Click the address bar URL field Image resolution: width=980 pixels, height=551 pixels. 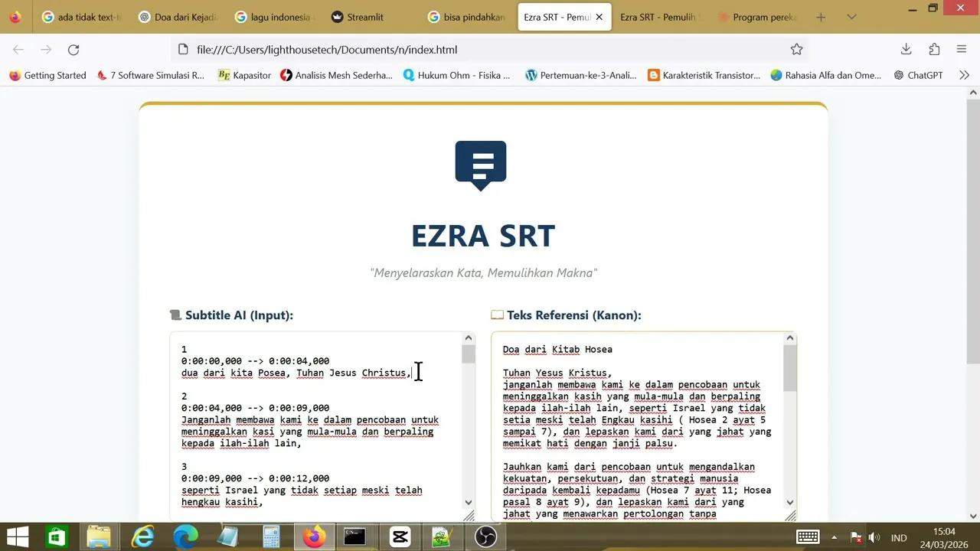point(490,50)
